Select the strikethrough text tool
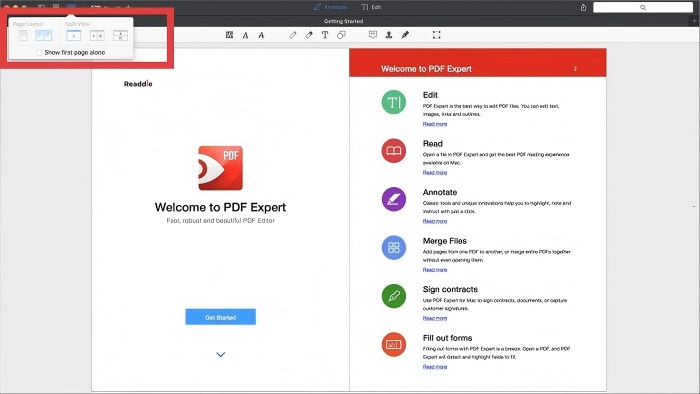The height and width of the screenshot is (394, 700). 261,35
